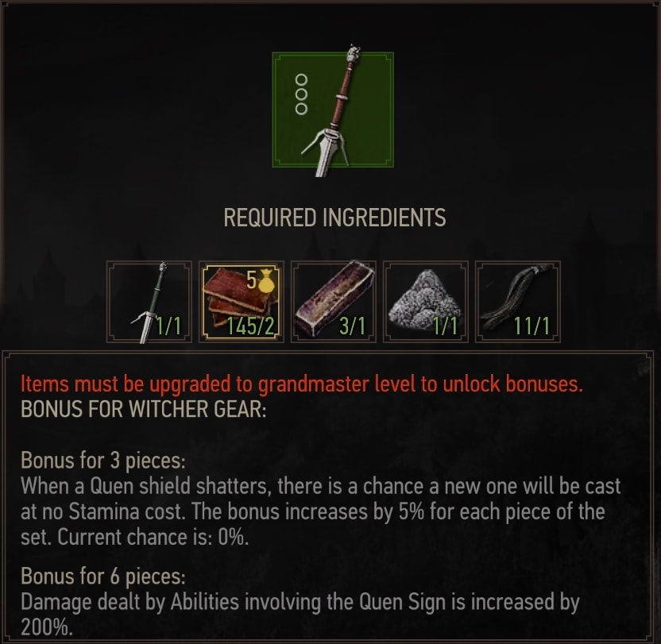Click the Bonus for 3 pieces label

click(x=103, y=461)
